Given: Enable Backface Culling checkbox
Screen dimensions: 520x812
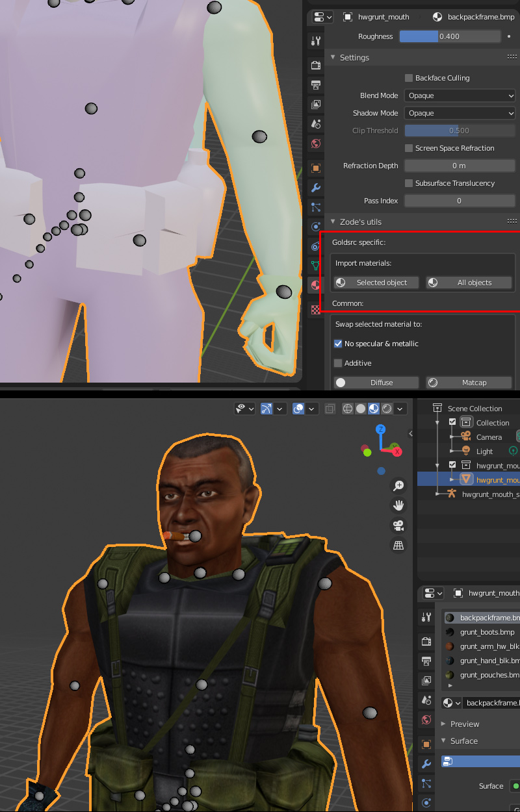Looking at the screenshot, I should click(x=409, y=78).
